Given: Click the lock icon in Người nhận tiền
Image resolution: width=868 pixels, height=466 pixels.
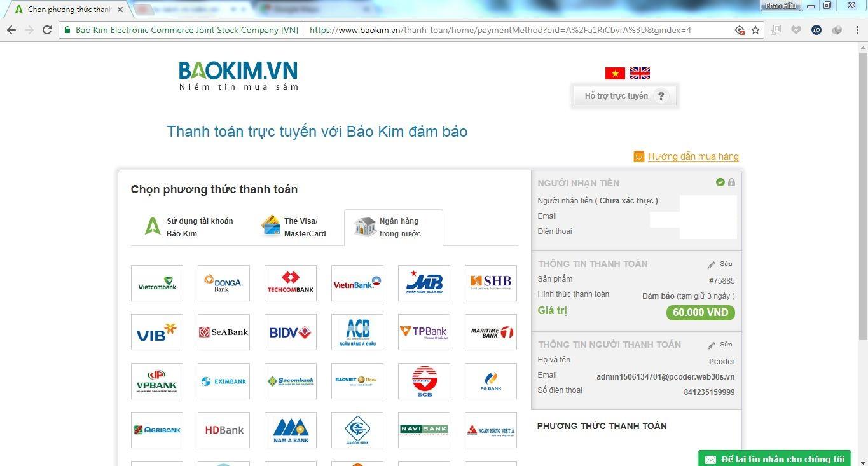Looking at the screenshot, I should [x=731, y=182].
